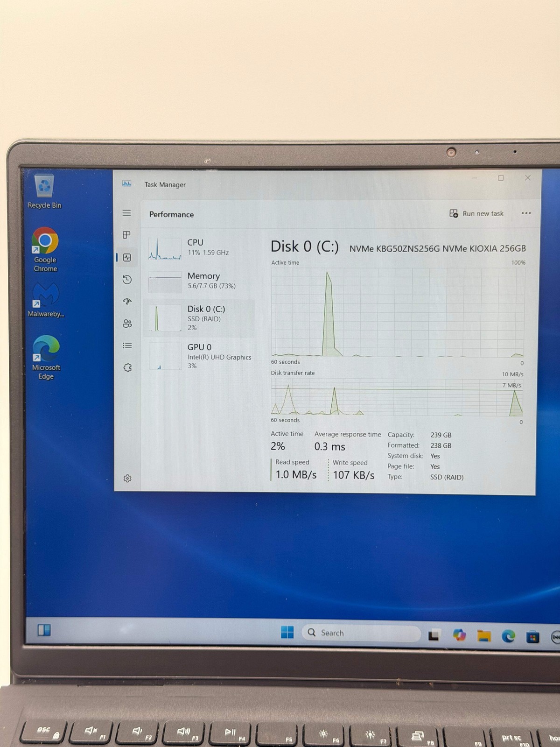Click the 239 GB capacity value
Viewport: 560px width, 747px height.
(x=441, y=435)
